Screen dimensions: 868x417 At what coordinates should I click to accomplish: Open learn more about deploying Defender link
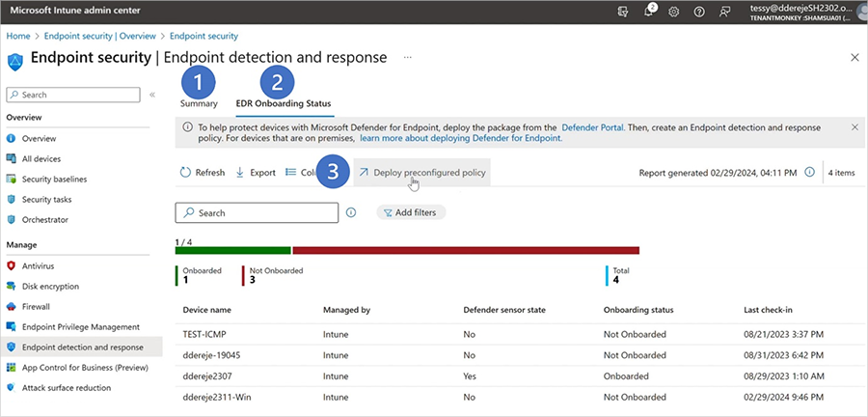[461, 138]
